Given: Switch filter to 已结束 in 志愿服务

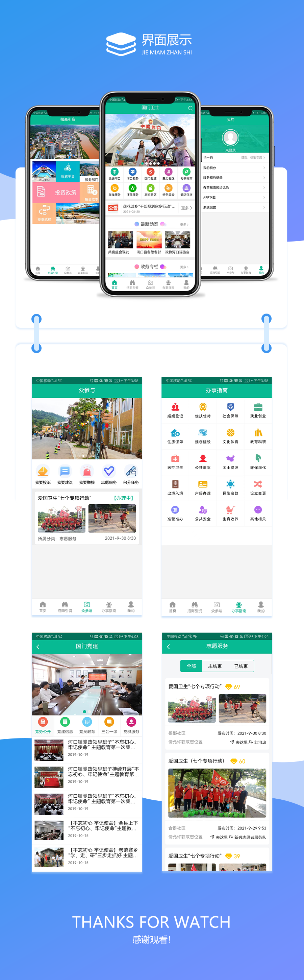Looking at the screenshot, I should tap(241, 666).
